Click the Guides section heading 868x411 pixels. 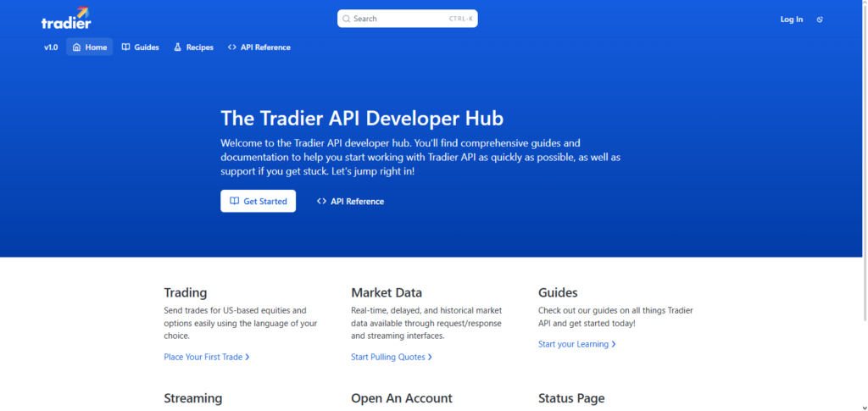click(x=558, y=292)
